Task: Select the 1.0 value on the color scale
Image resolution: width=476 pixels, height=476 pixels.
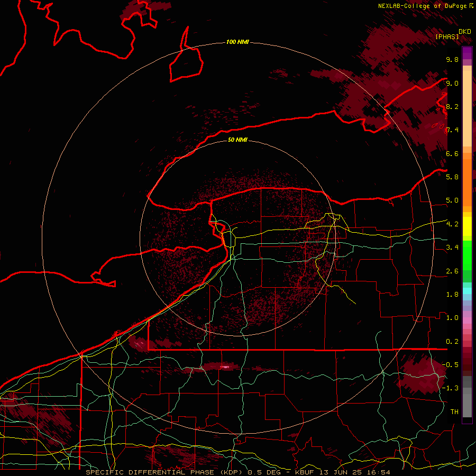Action: tap(452, 318)
